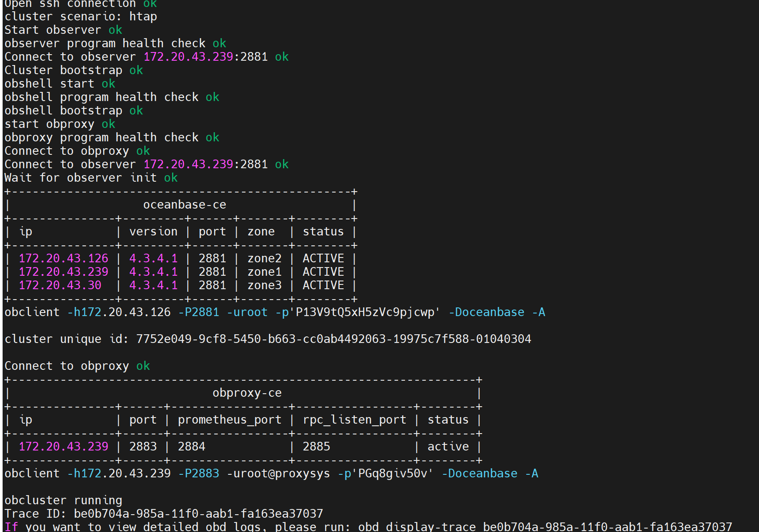The width and height of the screenshot is (759, 532).
Task: Click the 'Cluster bootstrap ok' line
Action: pos(74,71)
